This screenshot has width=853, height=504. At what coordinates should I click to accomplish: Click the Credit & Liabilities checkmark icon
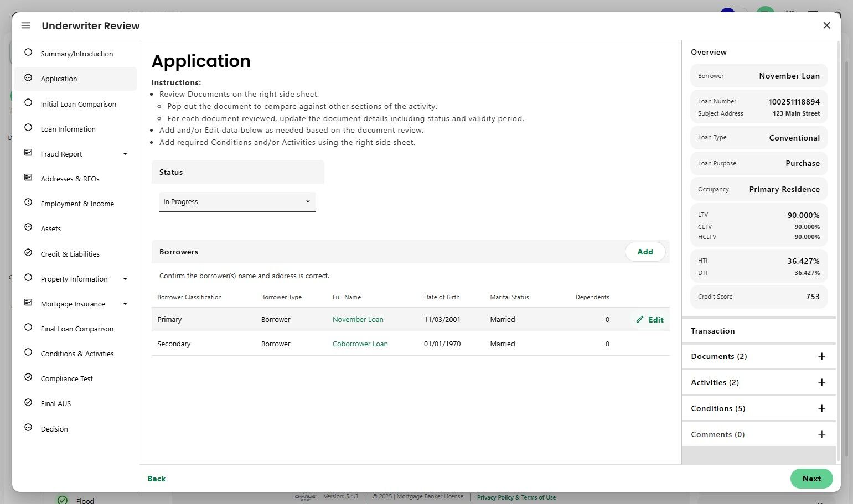(x=28, y=253)
